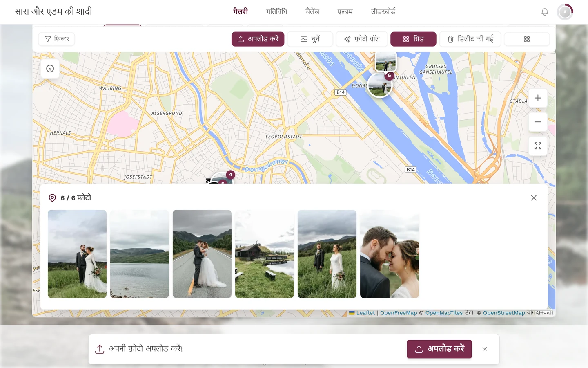
Task: Click the अपलोड करें button in toolbar
Action: click(258, 39)
